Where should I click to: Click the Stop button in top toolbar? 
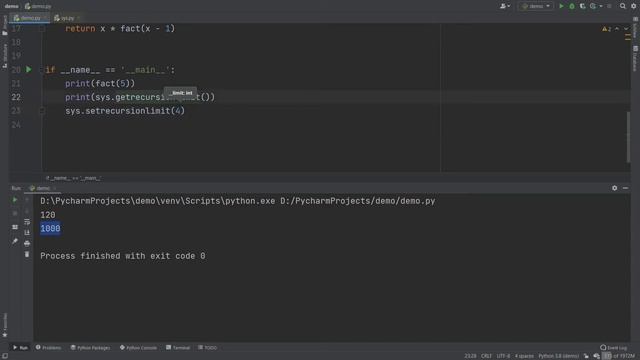609,6
